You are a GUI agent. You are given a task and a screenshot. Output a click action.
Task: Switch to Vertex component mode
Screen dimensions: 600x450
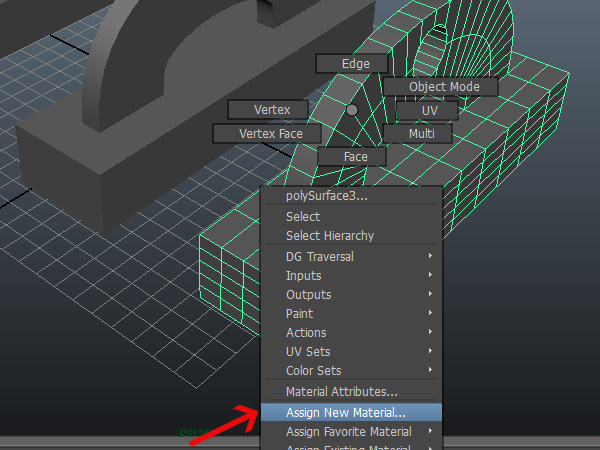(268, 110)
